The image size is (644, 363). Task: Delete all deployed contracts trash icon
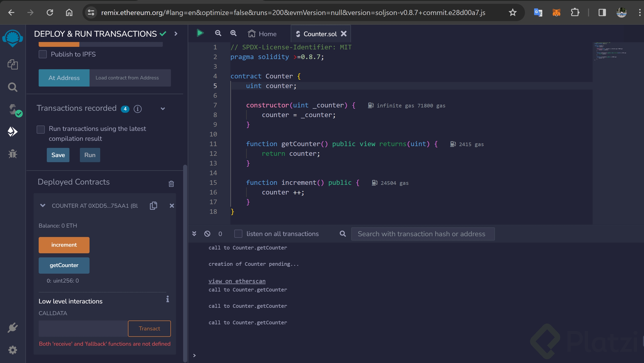(x=171, y=184)
